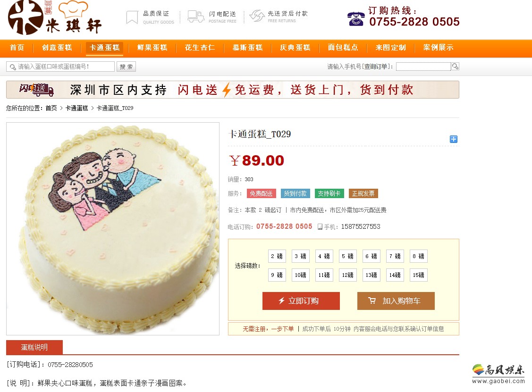Click the 立即订购 order button
Viewport: 532px width, 392px height.
point(301,301)
